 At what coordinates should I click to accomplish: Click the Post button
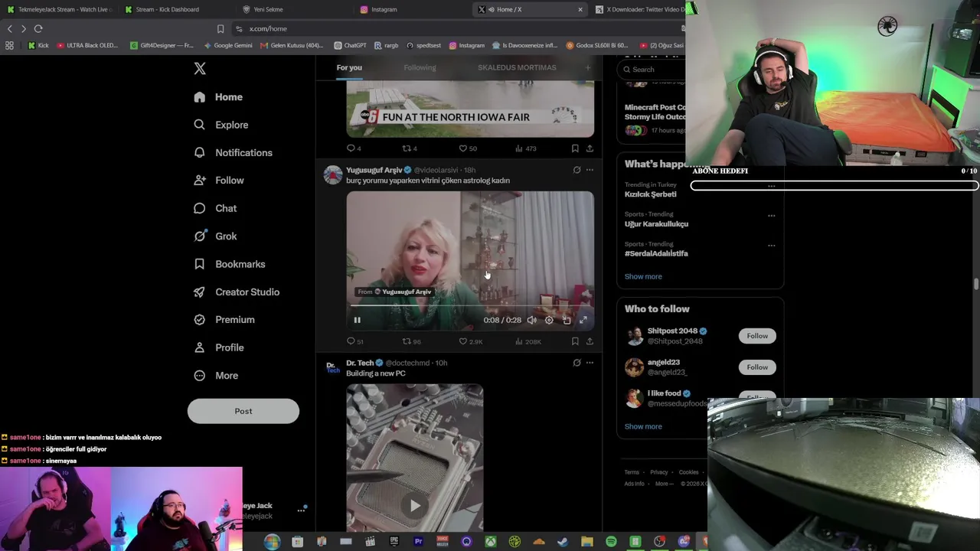pyautogui.click(x=243, y=411)
